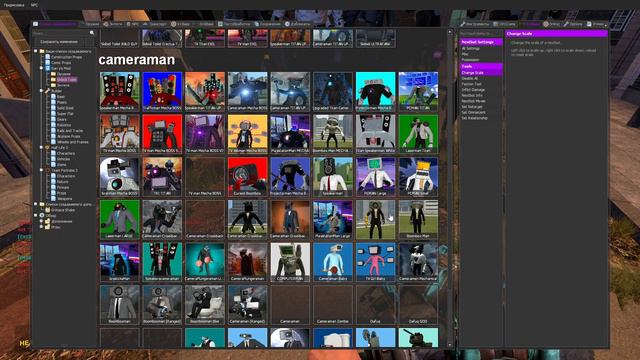This screenshot has width=640, height=360.
Task: Expand the Обзор tree node
Action: pos(36,215)
